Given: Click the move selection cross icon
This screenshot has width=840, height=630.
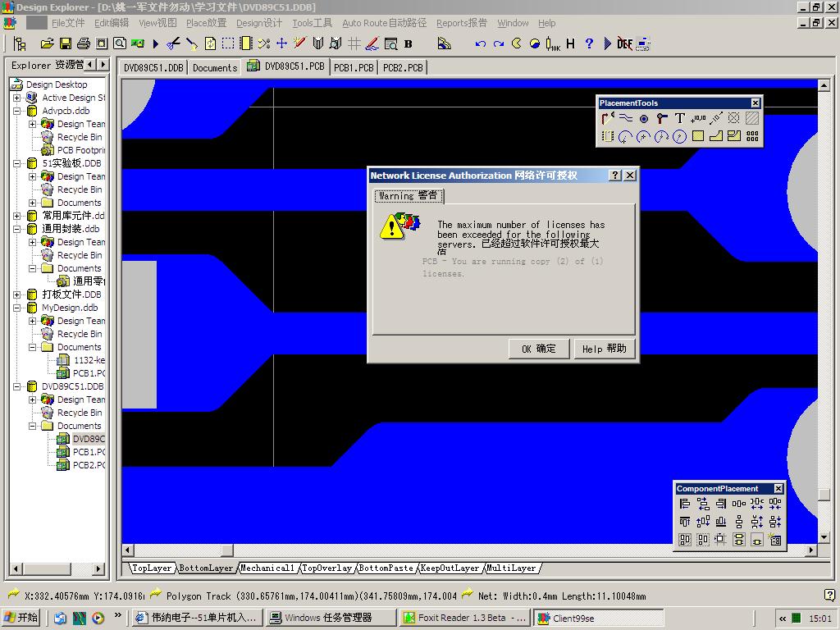Looking at the screenshot, I should click(x=282, y=44).
